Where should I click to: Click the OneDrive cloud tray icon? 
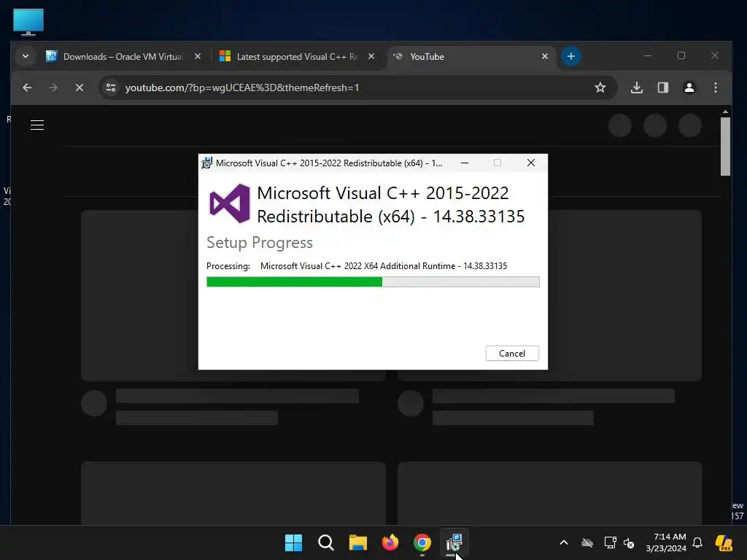pyautogui.click(x=587, y=542)
